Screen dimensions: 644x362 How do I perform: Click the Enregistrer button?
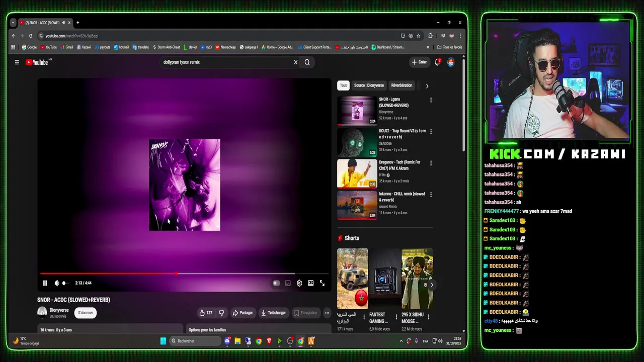[x=306, y=313]
